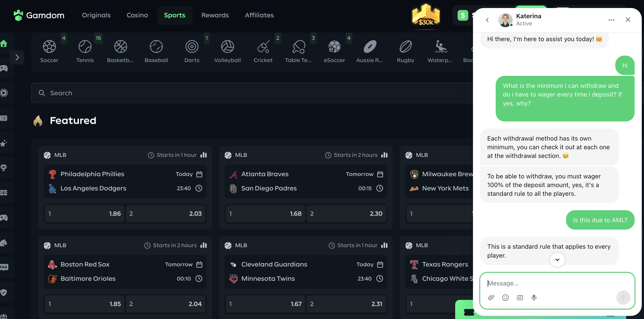Open the chat options menu (three dots)
Viewport: 644px width, 319px height.
(x=611, y=20)
